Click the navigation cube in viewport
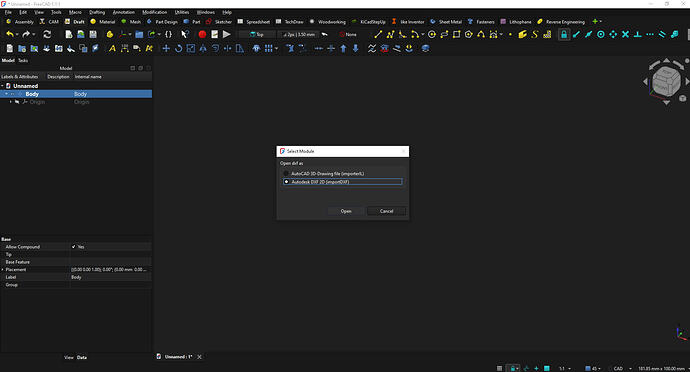This screenshot has height=372, width=690. 666,82
